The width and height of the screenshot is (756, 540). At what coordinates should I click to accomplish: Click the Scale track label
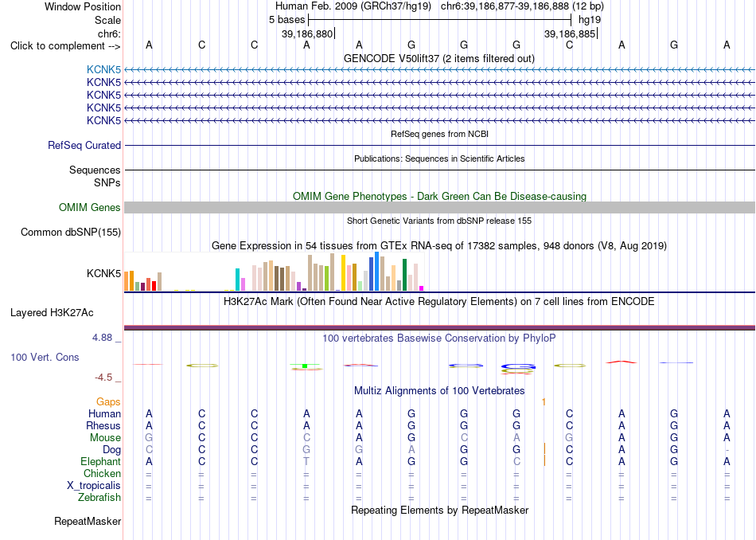coord(107,20)
